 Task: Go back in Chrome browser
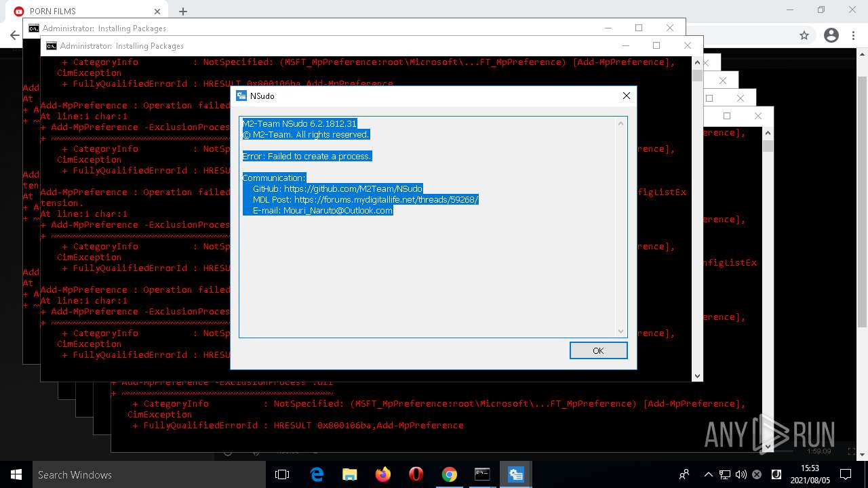[14, 35]
